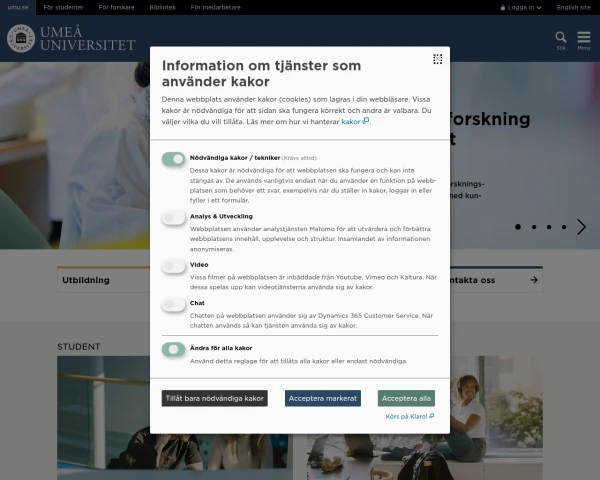The image size is (600, 480).
Task: Click the STUDENT section heading
Action: pos(78,347)
